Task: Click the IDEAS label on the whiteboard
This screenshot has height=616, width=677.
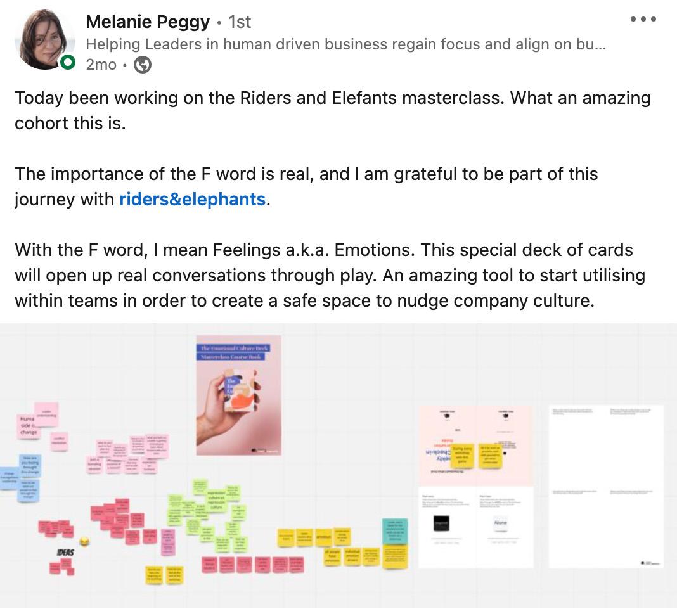Action: point(65,552)
